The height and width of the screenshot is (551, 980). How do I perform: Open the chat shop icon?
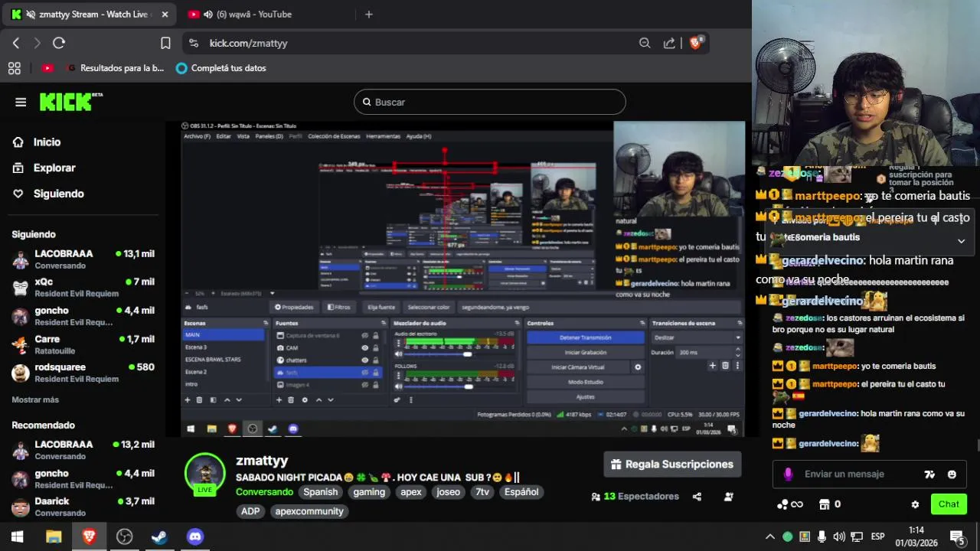pyautogui.click(x=825, y=504)
